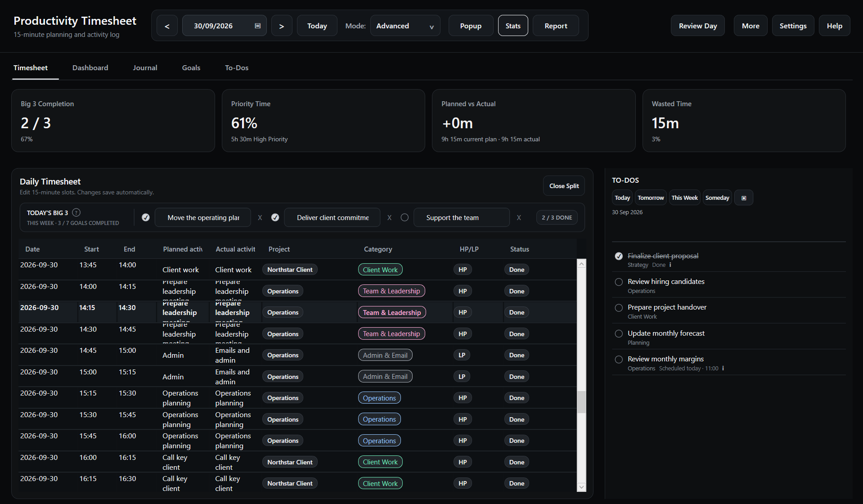This screenshot has height=504, width=863.
Task: Open the Goals tab
Action: (191, 68)
